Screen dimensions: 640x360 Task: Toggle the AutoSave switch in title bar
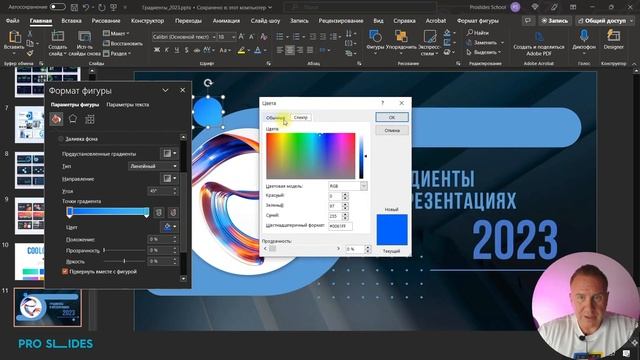tap(58, 7)
